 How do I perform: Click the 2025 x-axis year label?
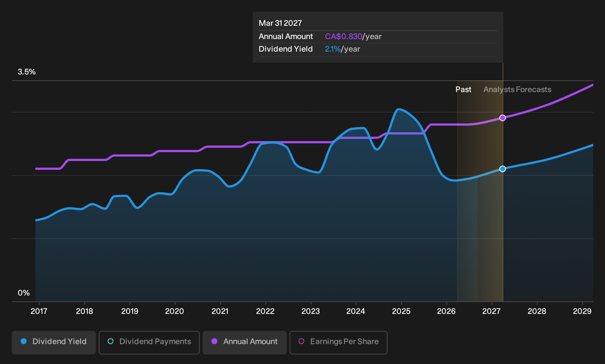click(x=401, y=311)
